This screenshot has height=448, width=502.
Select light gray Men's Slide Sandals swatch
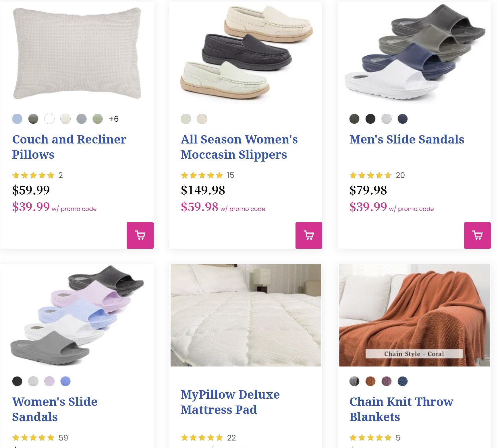(x=387, y=119)
